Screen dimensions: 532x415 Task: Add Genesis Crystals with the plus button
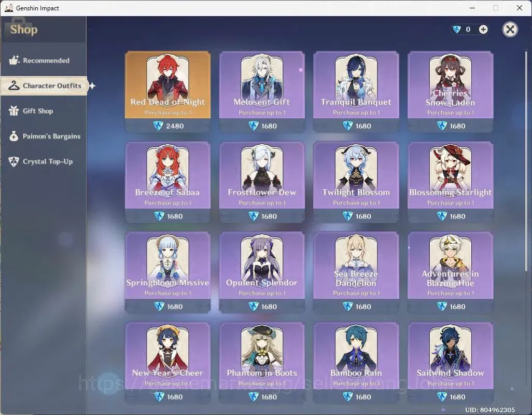(483, 30)
